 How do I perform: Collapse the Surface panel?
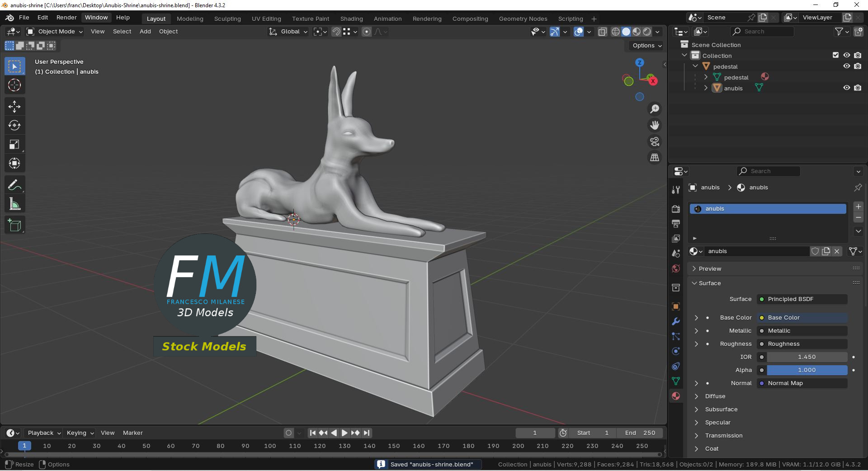tap(775, 283)
